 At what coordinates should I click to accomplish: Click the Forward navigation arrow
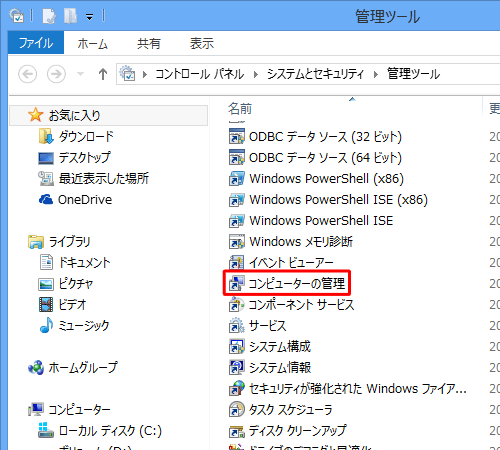click(56, 74)
